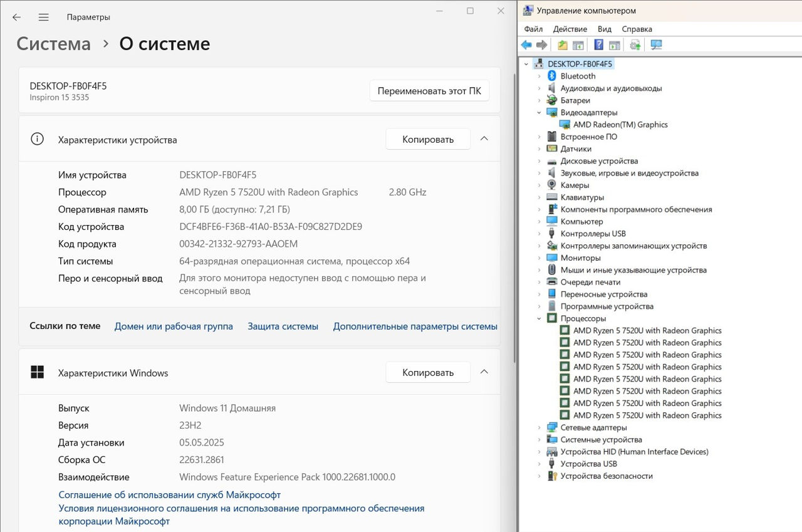Open the Вид menu
The height and width of the screenshot is (532, 802).
[605, 29]
